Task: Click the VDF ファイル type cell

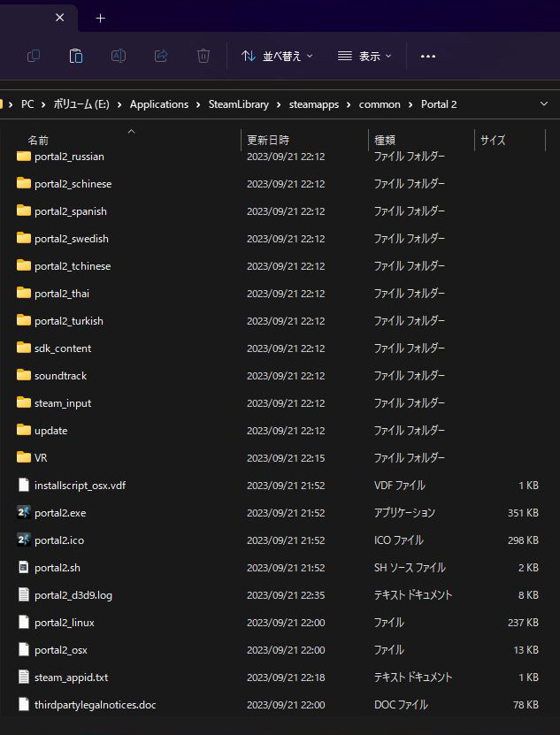Action: point(400,486)
